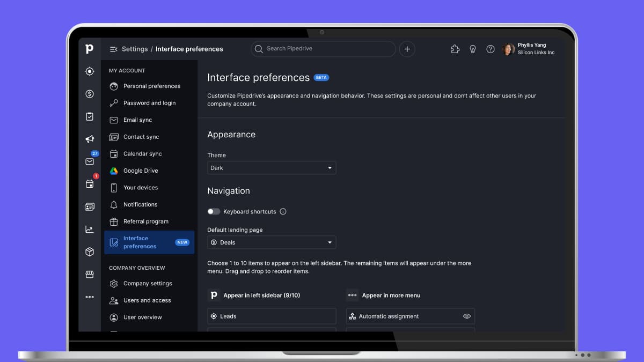The image size is (644, 362).
Task: Open Mail via the envelope icon
Action: [90, 161]
